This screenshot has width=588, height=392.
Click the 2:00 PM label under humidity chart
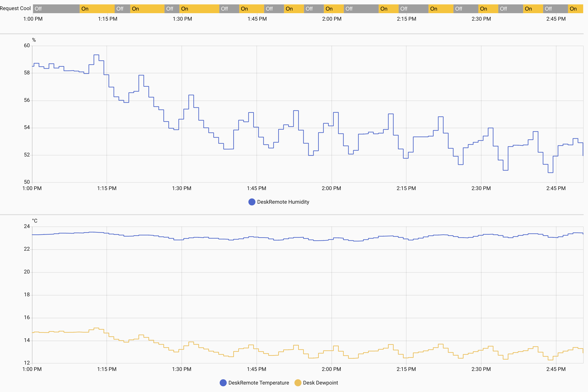pos(331,189)
